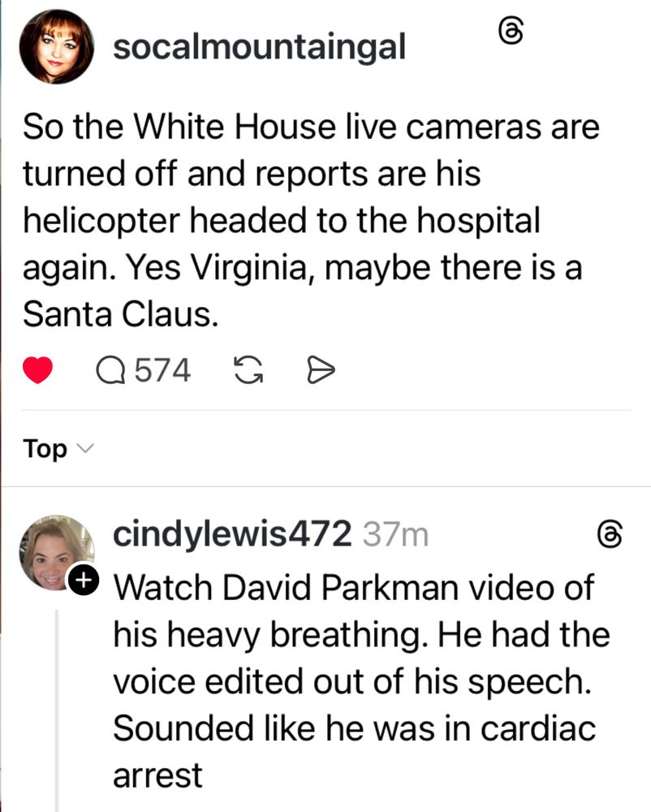
Task: Expand the Top sort dropdown
Action: coord(58,448)
